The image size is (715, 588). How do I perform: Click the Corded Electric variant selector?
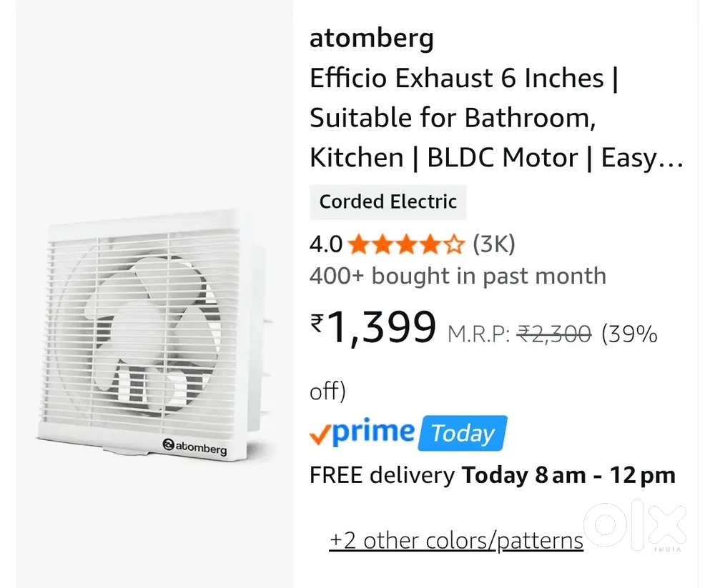tap(388, 201)
